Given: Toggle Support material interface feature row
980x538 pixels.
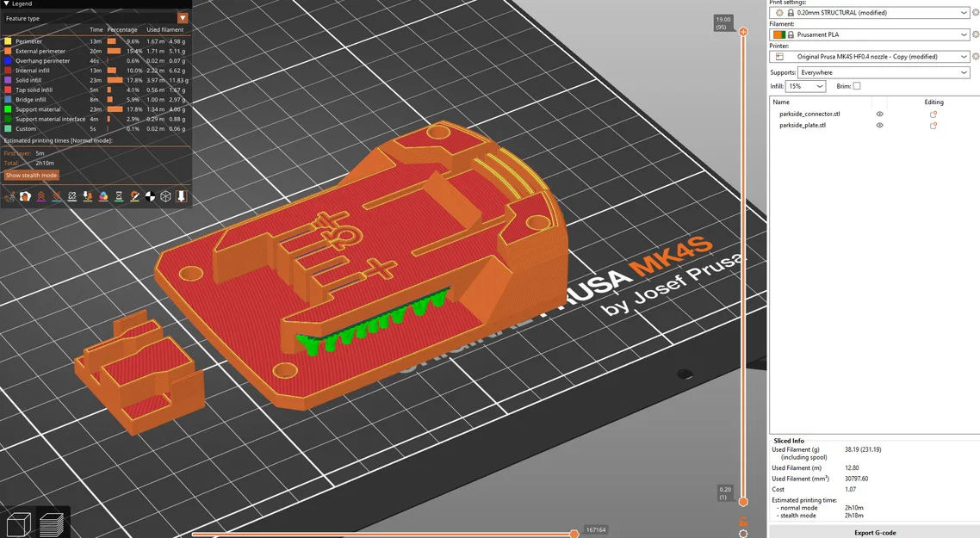Looking at the screenshot, I should coord(95,119).
